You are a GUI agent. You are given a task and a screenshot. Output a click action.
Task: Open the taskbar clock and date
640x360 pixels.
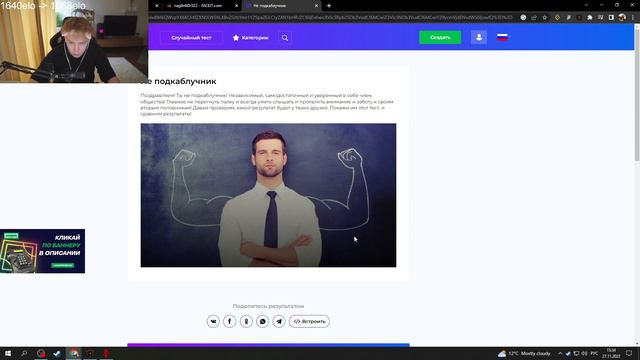[x=611, y=353]
